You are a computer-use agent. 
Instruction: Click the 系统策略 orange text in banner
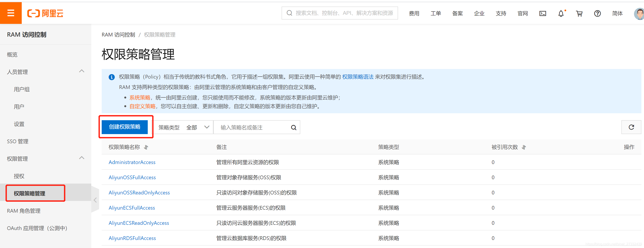140,98
